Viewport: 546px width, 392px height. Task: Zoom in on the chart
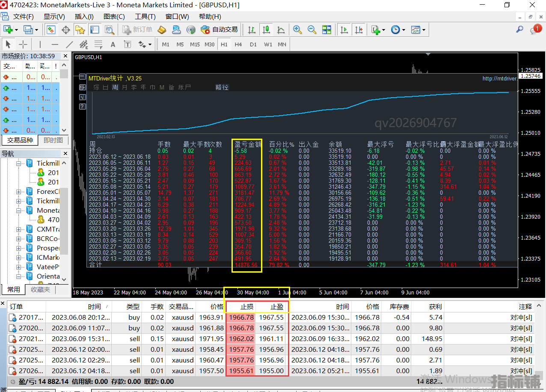point(297,30)
